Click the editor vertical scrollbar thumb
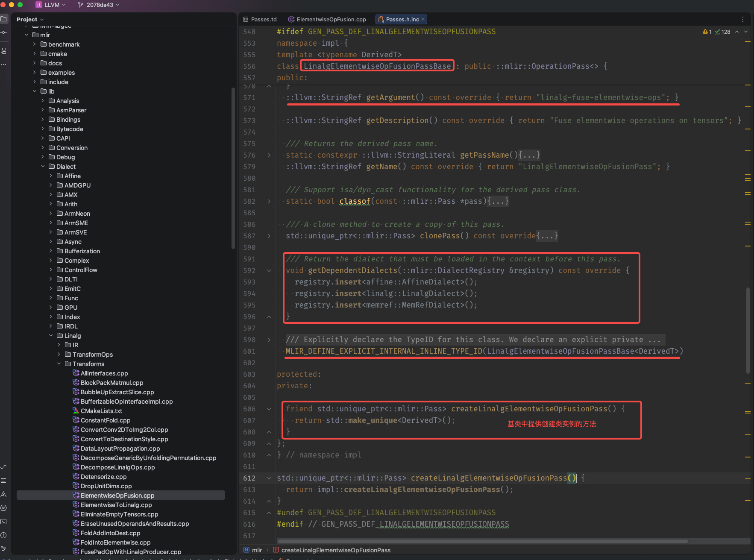Image resolution: width=754 pixels, height=560 pixels. click(748, 331)
